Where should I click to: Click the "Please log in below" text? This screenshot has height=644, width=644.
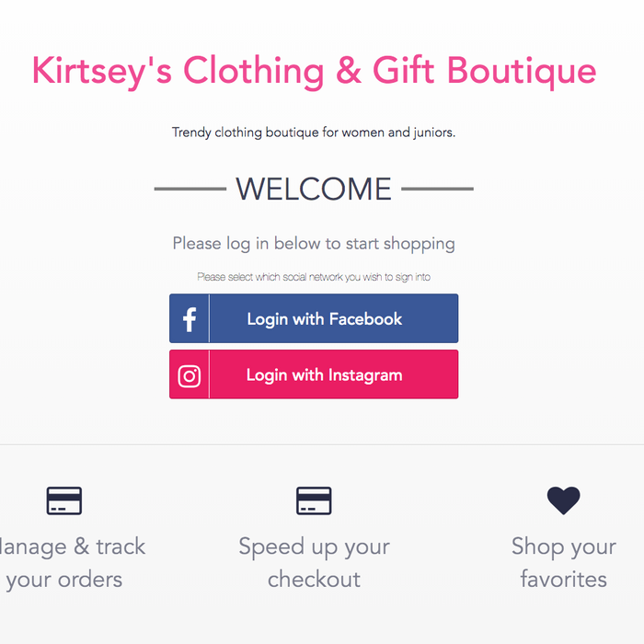pos(314,244)
